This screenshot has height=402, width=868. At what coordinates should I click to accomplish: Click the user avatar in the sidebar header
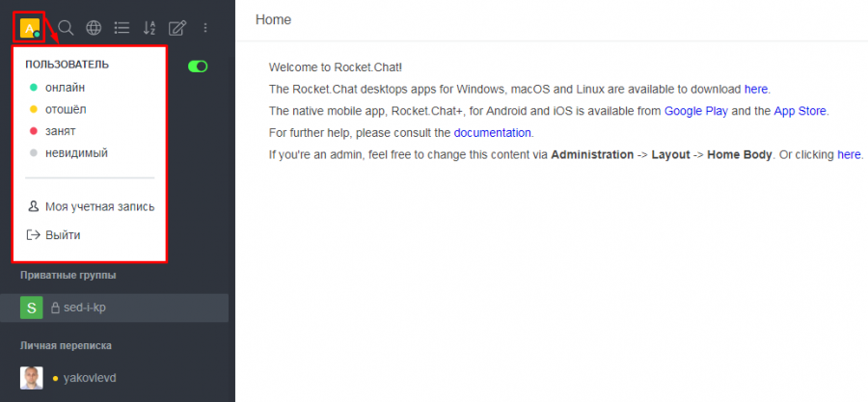click(x=30, y=28)
